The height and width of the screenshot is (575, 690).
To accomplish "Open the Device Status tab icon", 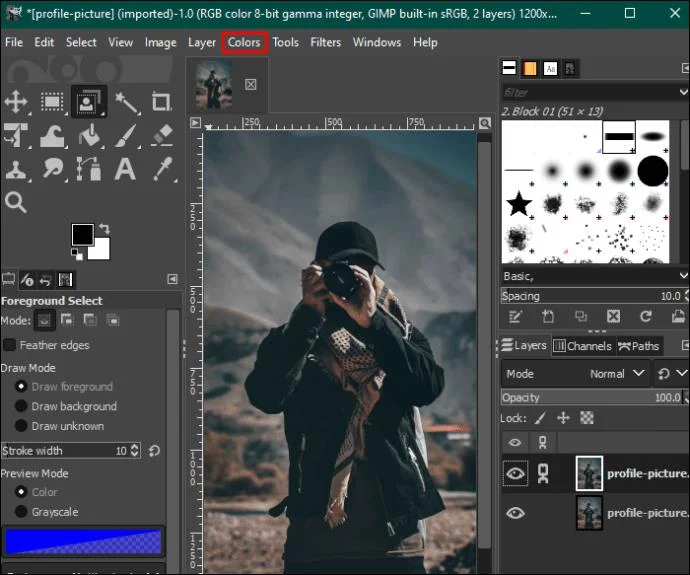I will (x=27, y=279).
